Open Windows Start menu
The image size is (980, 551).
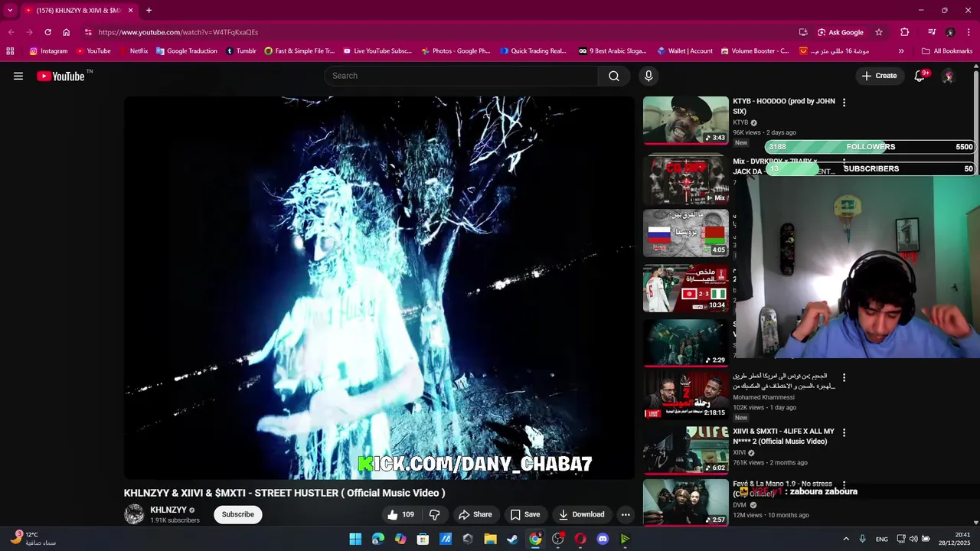click(x=355, y=539)
